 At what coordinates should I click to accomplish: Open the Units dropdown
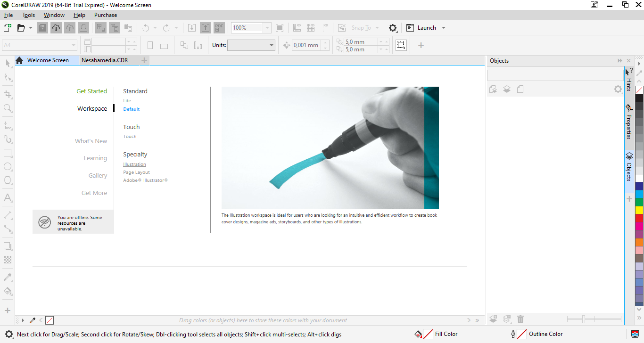pyautogui.click(x=272, y=45)
